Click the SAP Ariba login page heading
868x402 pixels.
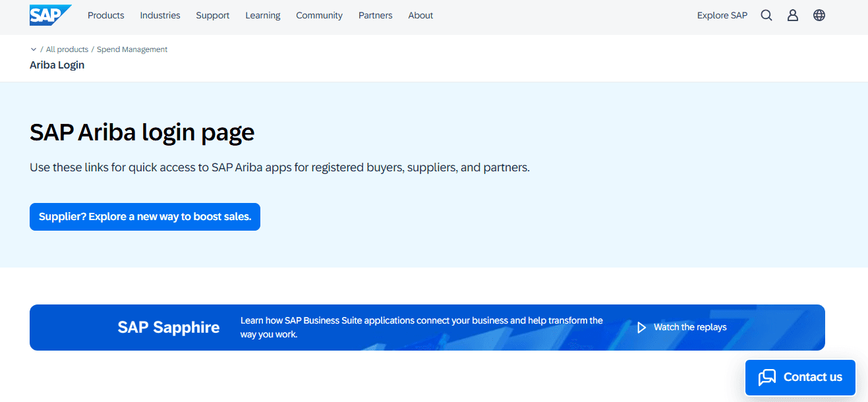(142, 132)
